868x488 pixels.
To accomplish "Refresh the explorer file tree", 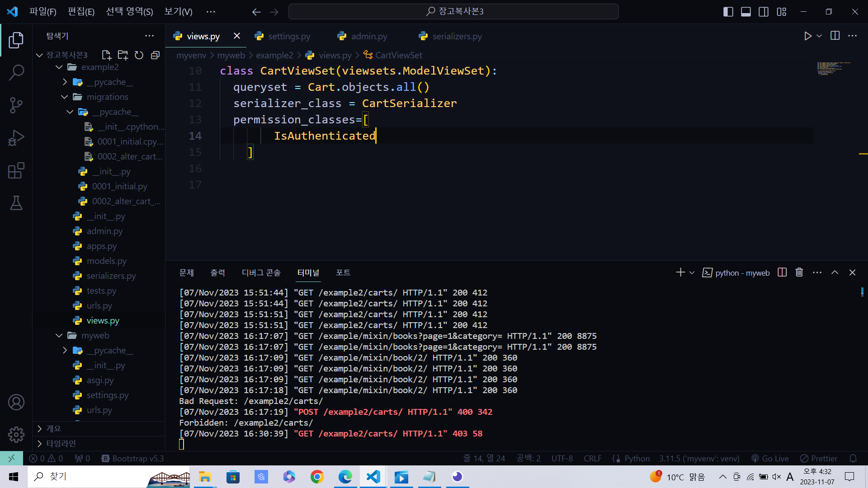I will (139, 55).
